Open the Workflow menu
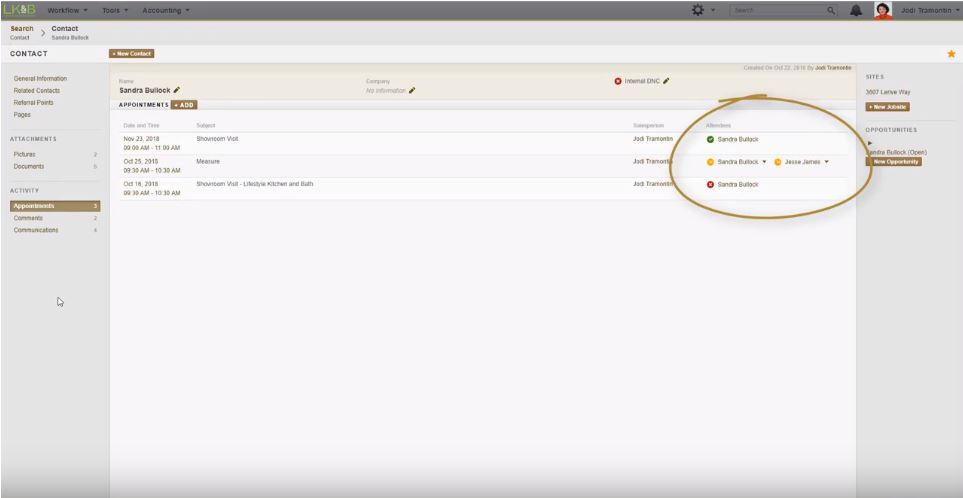The width and height of the screenshot is (963, 498). [70, 10]
